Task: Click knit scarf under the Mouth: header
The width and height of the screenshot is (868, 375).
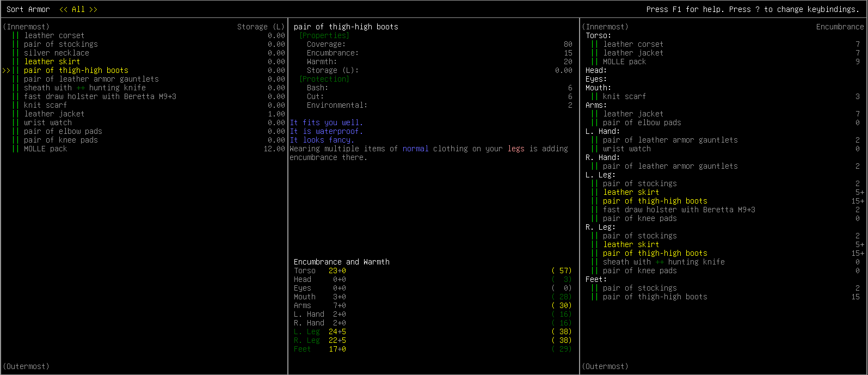Action: click(x=625, y=96)
